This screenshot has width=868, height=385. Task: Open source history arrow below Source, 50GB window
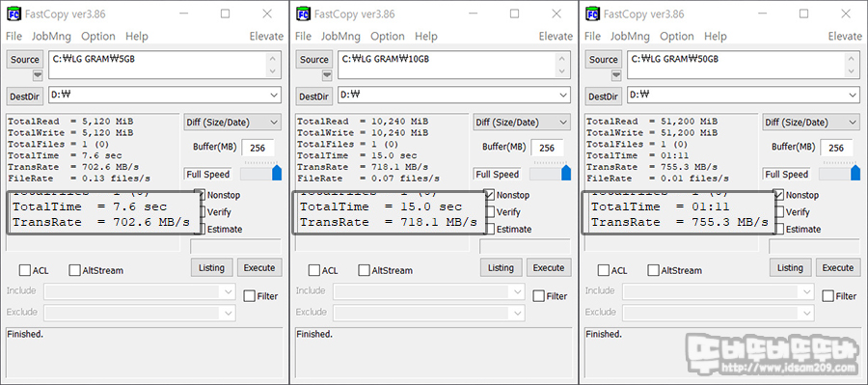coord(616,75)
